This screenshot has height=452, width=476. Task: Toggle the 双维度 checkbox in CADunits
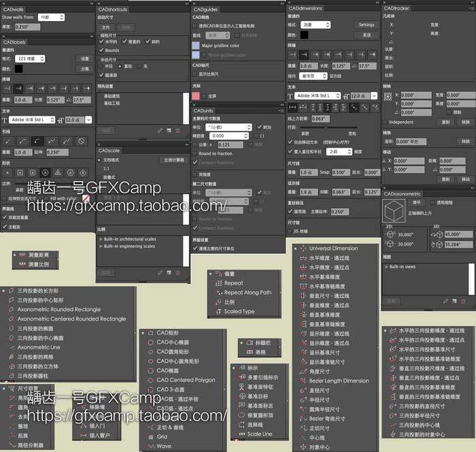coord(195,174)
